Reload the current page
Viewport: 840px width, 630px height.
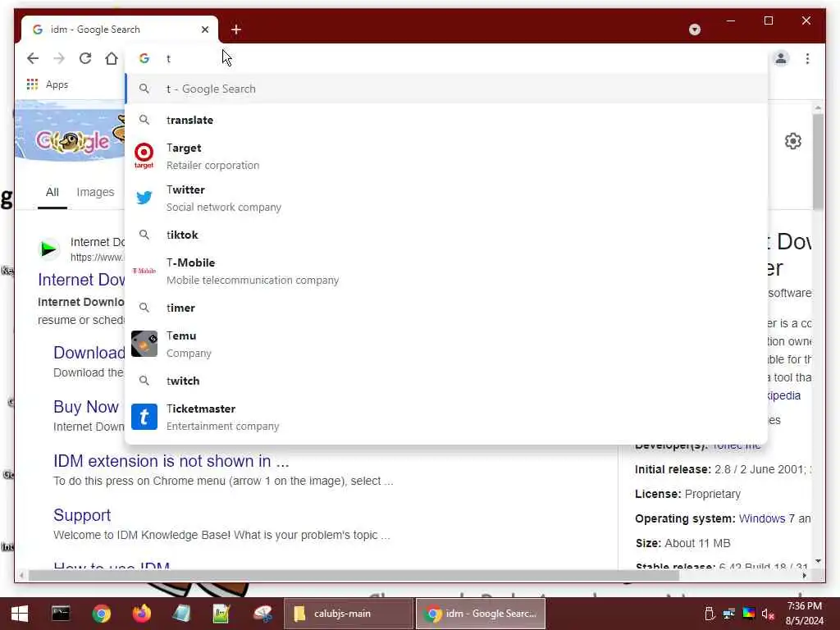(85, 58)
